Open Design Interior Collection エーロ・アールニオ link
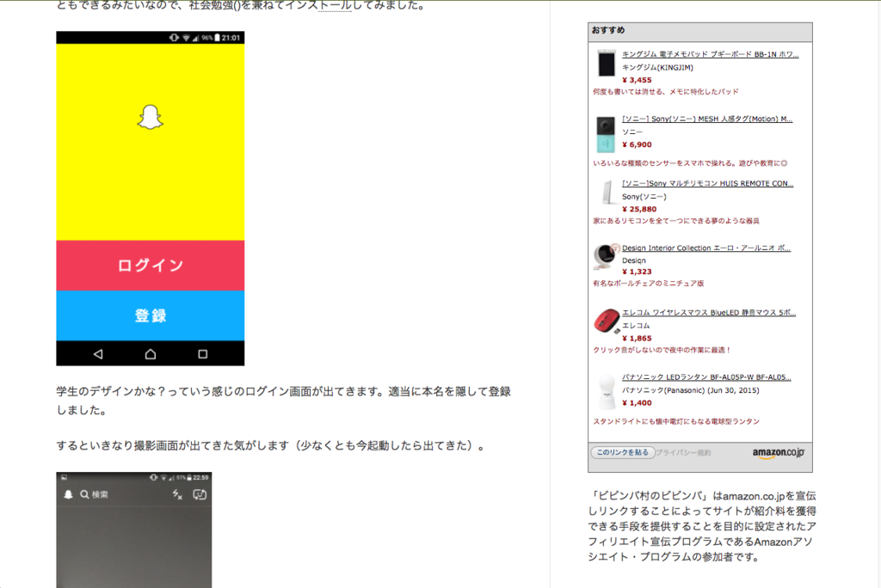The image size is (881, 588). click(x=705, y=248)
